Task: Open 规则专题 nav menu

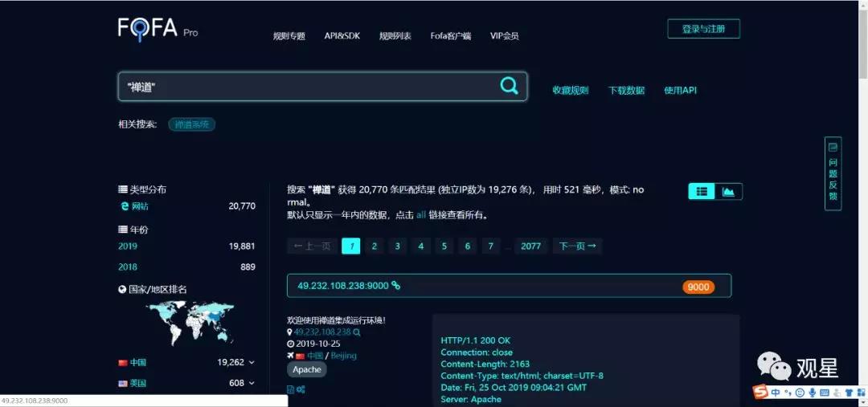Action: click(x=289, y=36)
